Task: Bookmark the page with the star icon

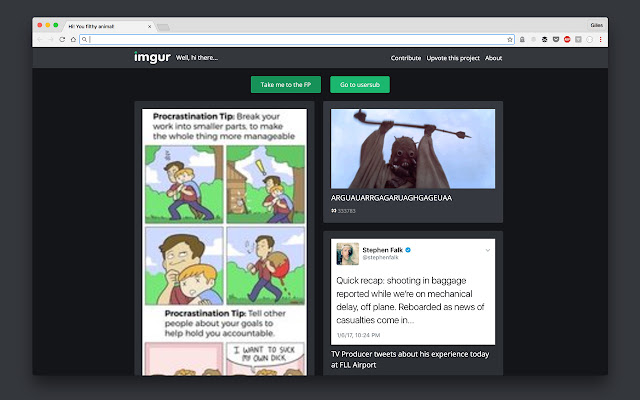Action: coord(509,39)
